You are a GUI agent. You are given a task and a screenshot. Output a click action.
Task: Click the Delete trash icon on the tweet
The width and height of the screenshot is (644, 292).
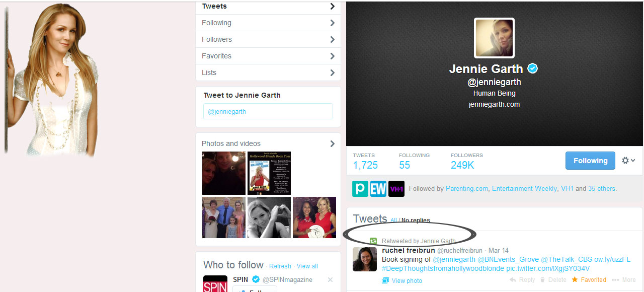tap(542, 280)
